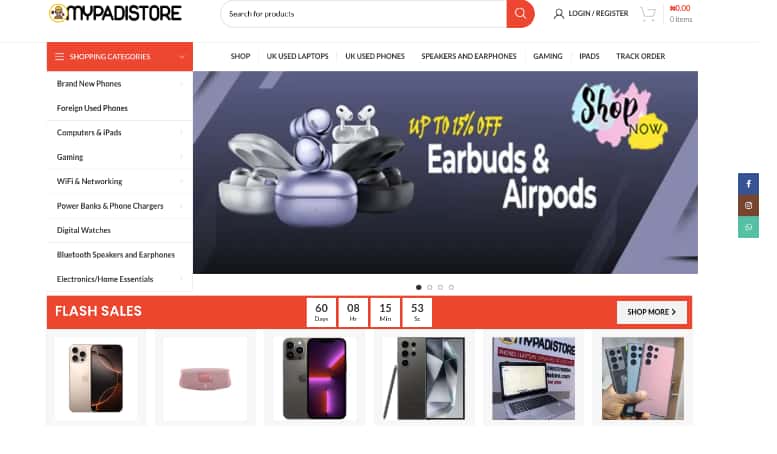This screenshot has height=454, width=777.
Task: Click the user account icon
Action: pos(558,14)
